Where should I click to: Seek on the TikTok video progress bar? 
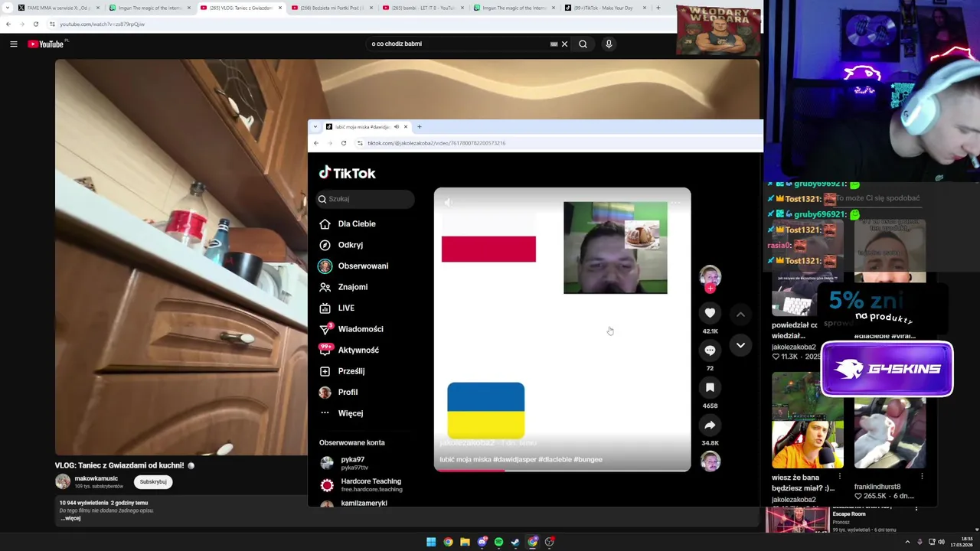tap(562, 470)
